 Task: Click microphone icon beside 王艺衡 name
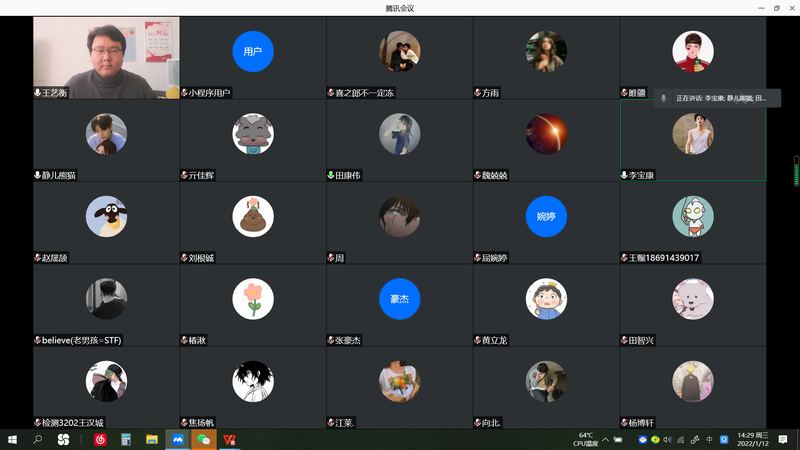pos(38,92)
